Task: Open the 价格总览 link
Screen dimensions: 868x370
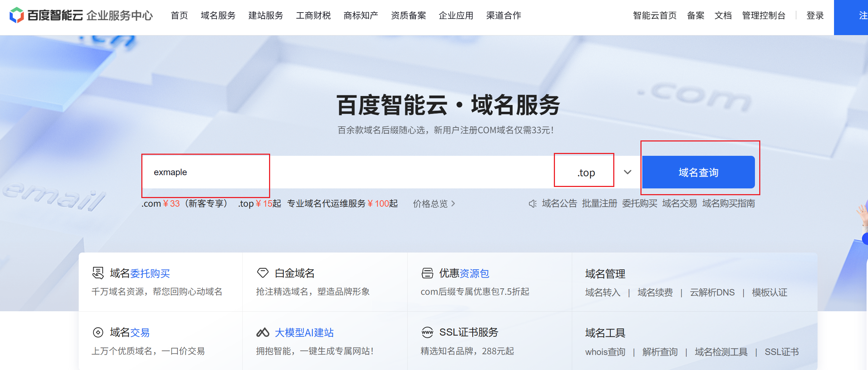Action: point(430,203)
